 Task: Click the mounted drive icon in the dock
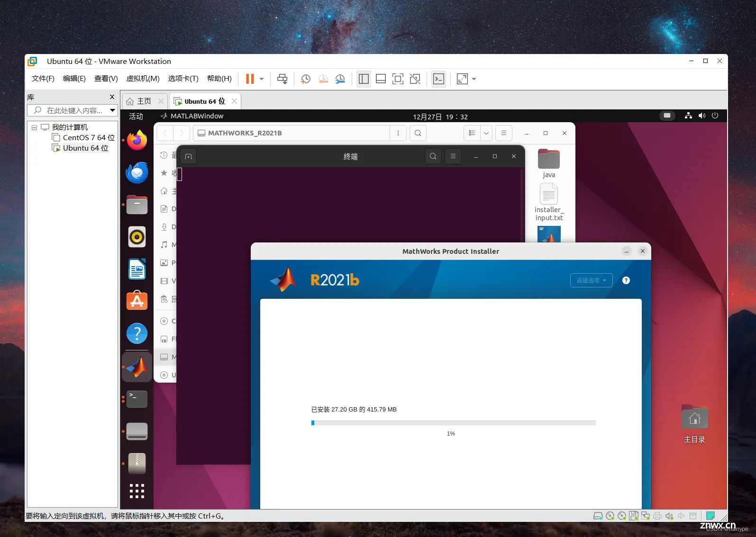pos(137,431)
